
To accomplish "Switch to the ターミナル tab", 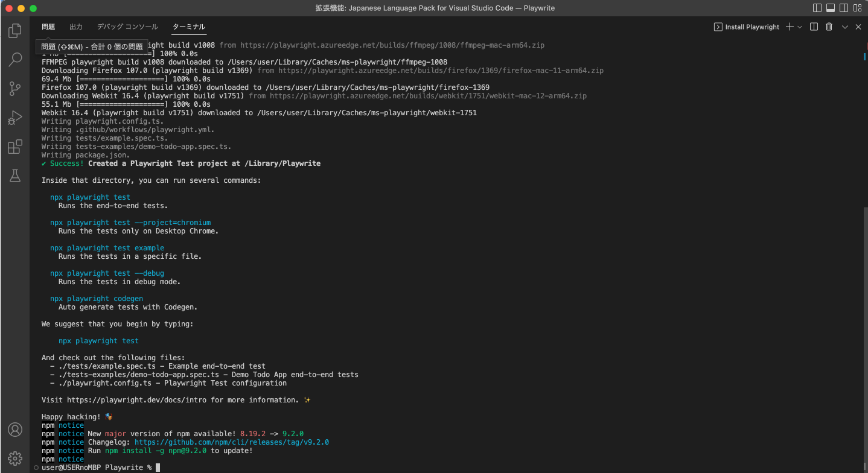I will coord(189,27).
